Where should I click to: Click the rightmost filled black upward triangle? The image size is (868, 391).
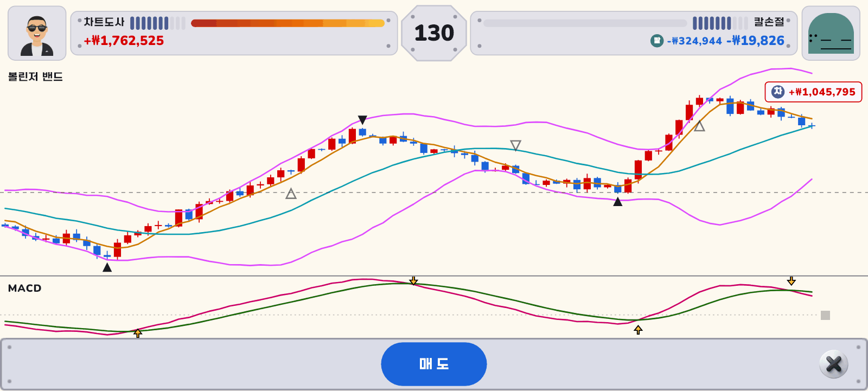click(x=617, y=202)
